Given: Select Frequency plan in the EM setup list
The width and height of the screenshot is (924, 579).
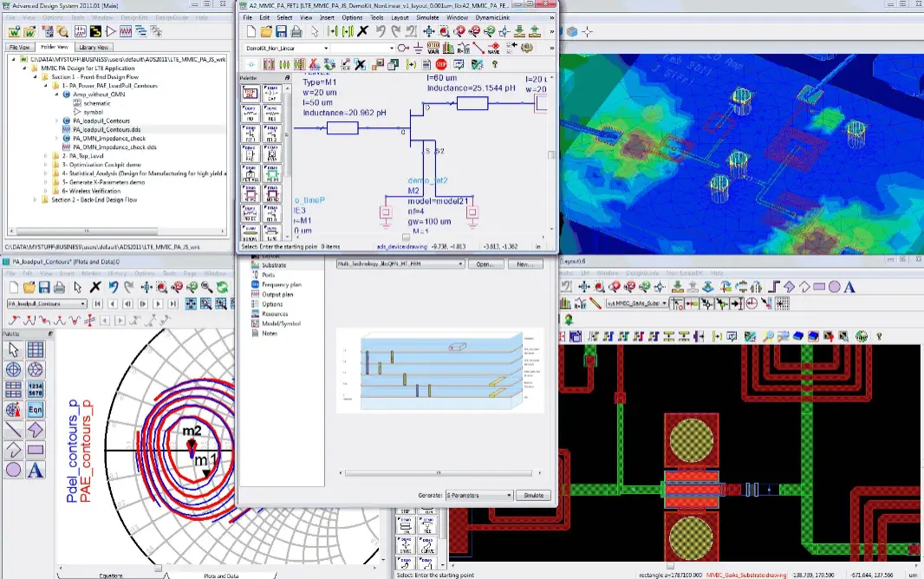Looking at the screenshot, I should click(x=281, y=284).
